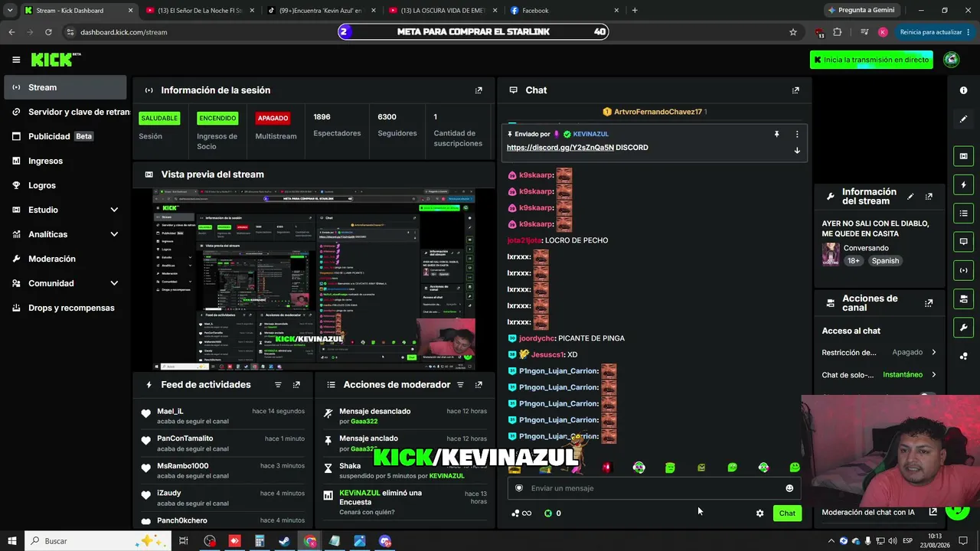Go to Ingresos in the sidebar

pos(65,161)
